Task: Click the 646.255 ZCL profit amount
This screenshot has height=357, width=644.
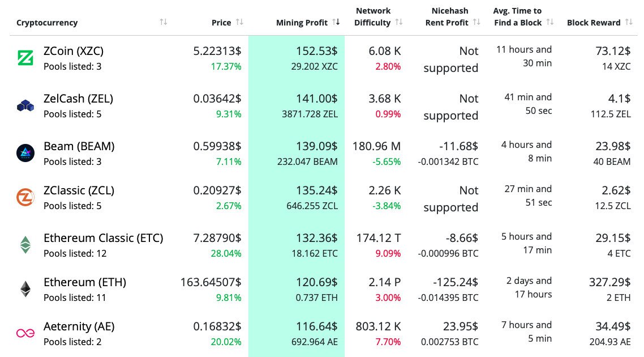Action: [312, 206]
